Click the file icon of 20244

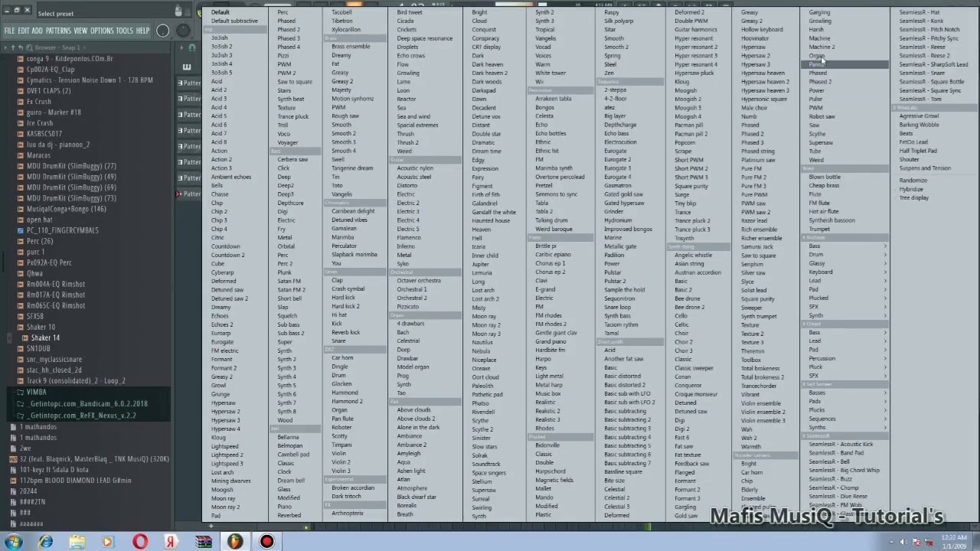pos(14,491)
